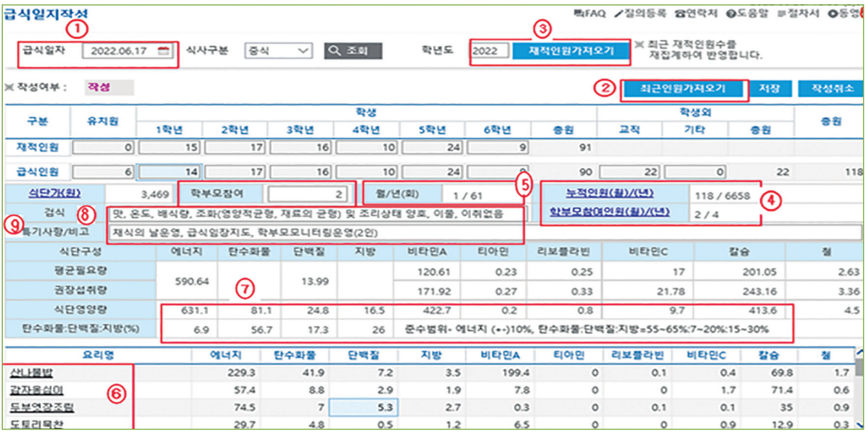Click the 식단가 value 3,469
868x433 pixels.
click(x=154, y=193)
